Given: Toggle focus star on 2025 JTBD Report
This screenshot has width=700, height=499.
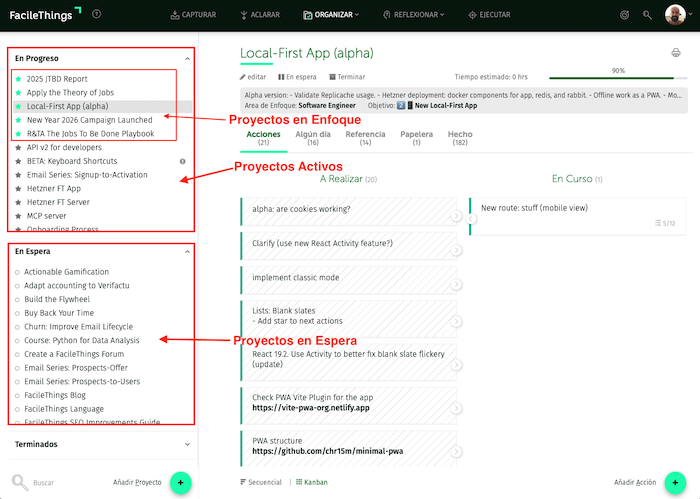Looking at the screenshot, I should point(18,78).
